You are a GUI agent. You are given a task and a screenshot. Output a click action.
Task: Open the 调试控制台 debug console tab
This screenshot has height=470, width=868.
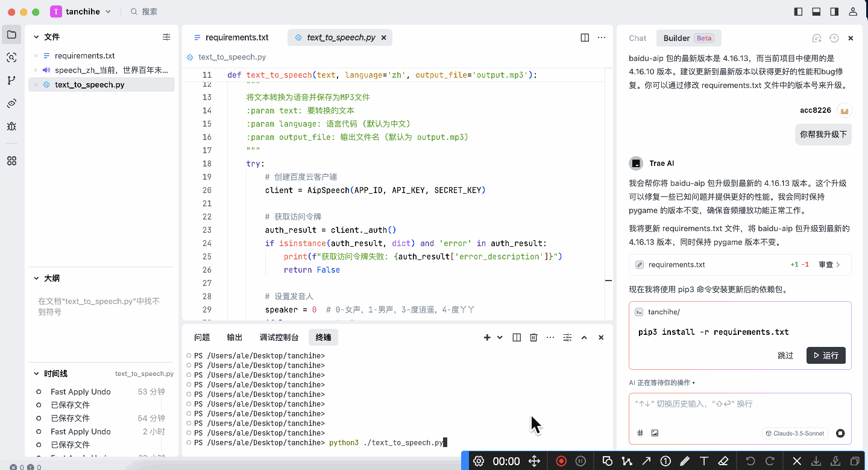(279, 337)
